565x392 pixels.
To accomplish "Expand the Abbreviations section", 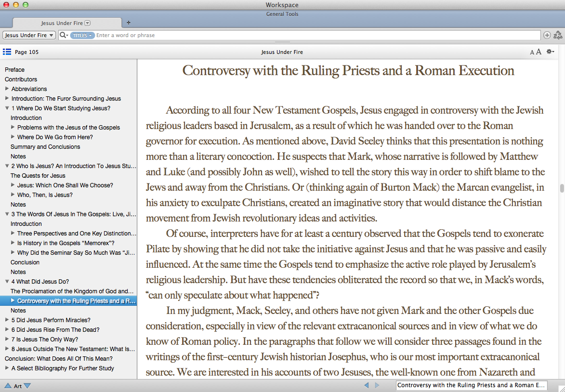I will (7, 89).
